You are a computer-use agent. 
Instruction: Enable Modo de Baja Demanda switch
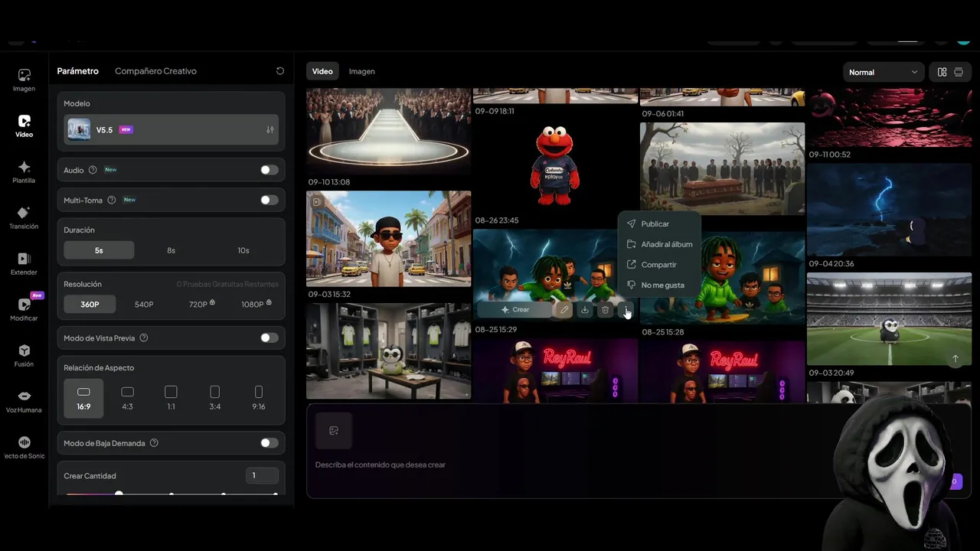269,443
